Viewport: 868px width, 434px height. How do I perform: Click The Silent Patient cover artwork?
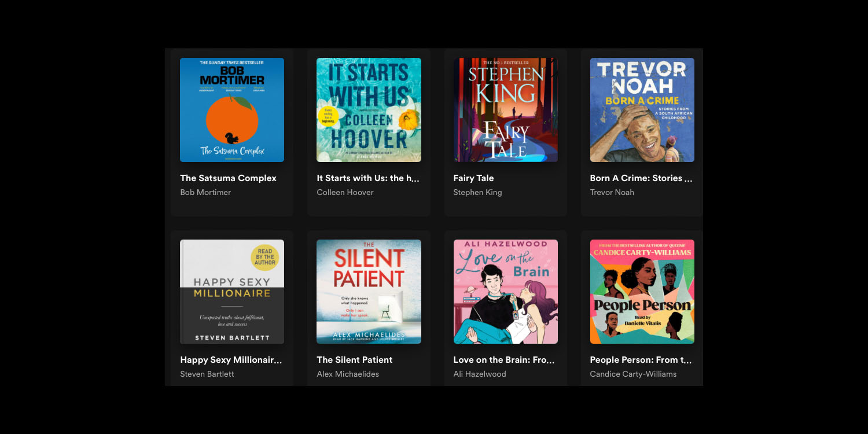coord(369,292)
